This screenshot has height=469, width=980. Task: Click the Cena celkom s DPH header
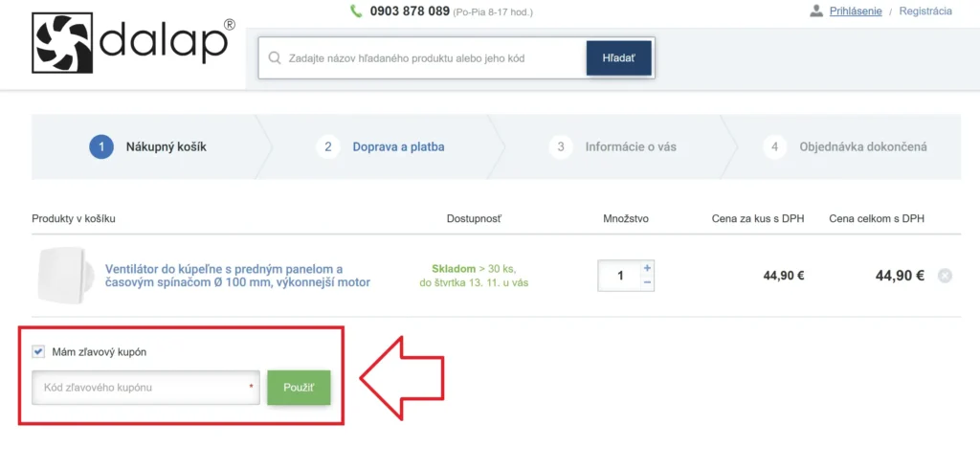click(877, 219)
